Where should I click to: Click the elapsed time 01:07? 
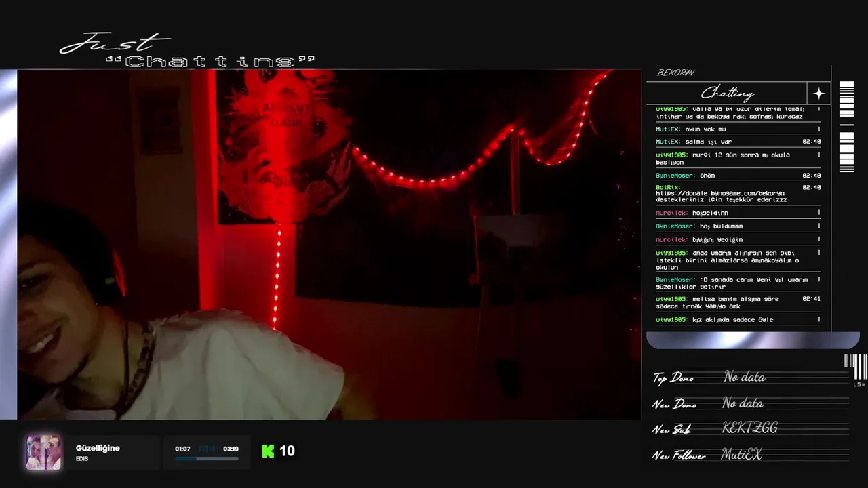(x=182, y=449)
